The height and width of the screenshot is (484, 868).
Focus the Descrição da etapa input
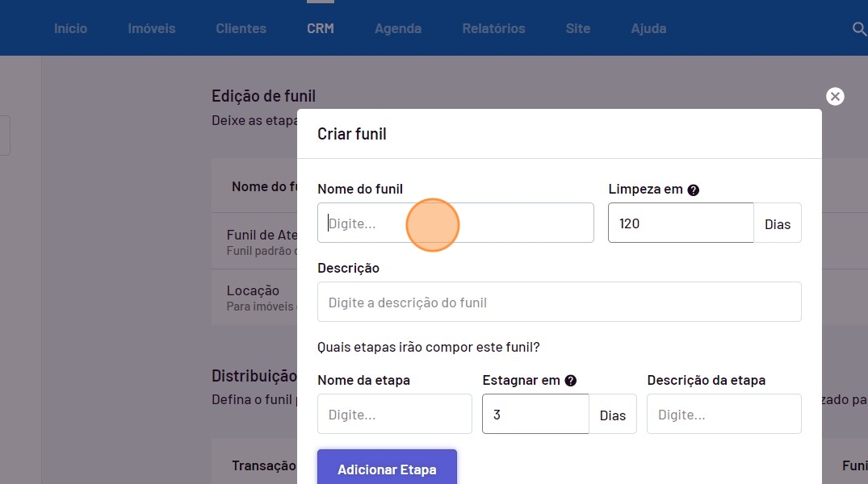(723, 415)
